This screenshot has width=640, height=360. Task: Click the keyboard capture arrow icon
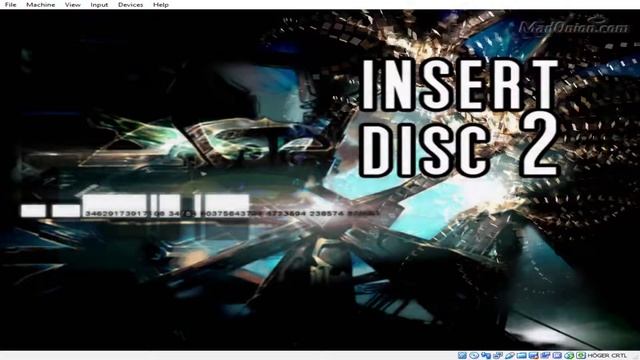point(581,356)
